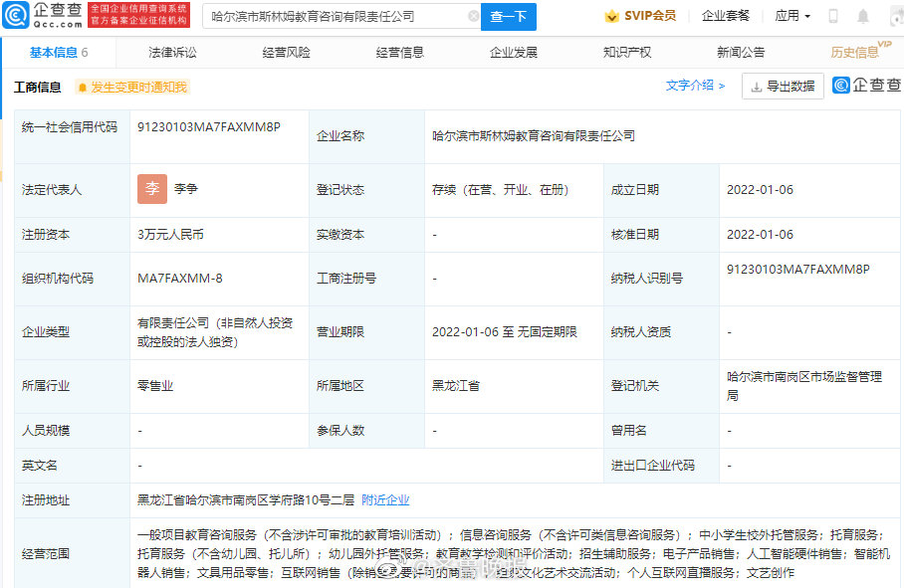The height and width of the screenshot is (588, 904).
Task: Click the 企查查 logo
Action: pos(45,14)
